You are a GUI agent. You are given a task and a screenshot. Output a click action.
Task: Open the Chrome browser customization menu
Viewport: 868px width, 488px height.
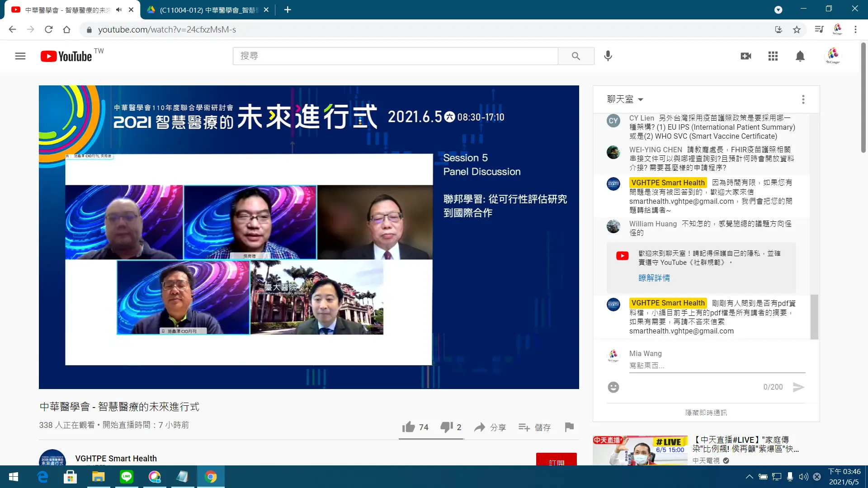855,29
